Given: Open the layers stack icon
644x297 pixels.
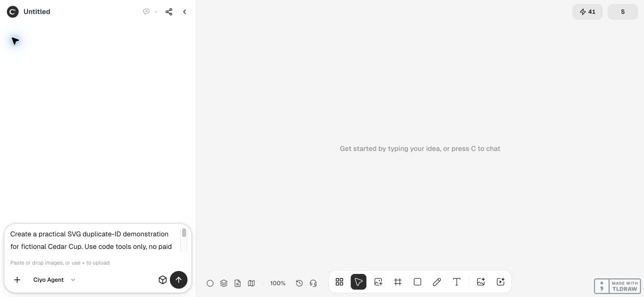Looking at the screenshot, I should click(x=224, y=283).
